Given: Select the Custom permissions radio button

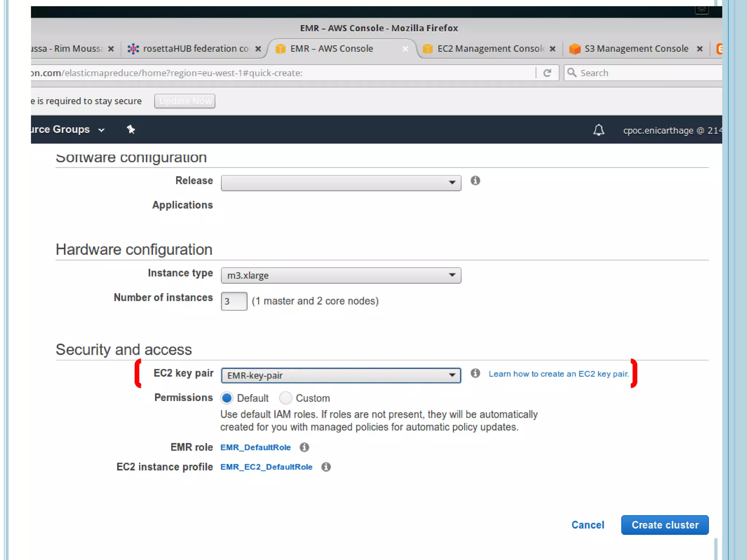Looking at the screenshot, I should pyautogui.click(x=286, y=398).
